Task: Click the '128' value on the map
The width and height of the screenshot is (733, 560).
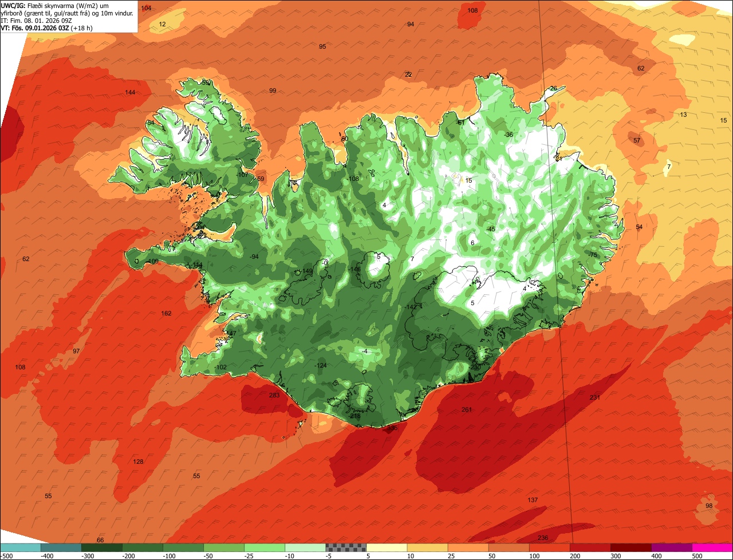Action: click(x=138, y=462)
